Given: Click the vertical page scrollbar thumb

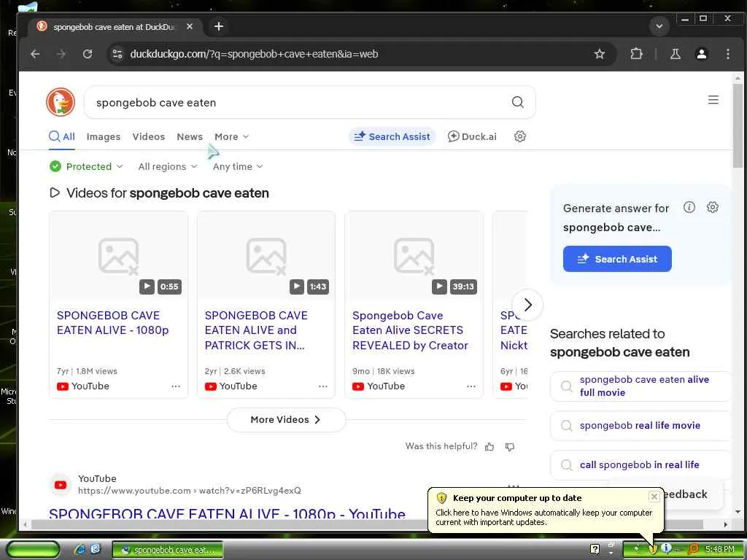Looking at the screenshot, I should (738, 125).
